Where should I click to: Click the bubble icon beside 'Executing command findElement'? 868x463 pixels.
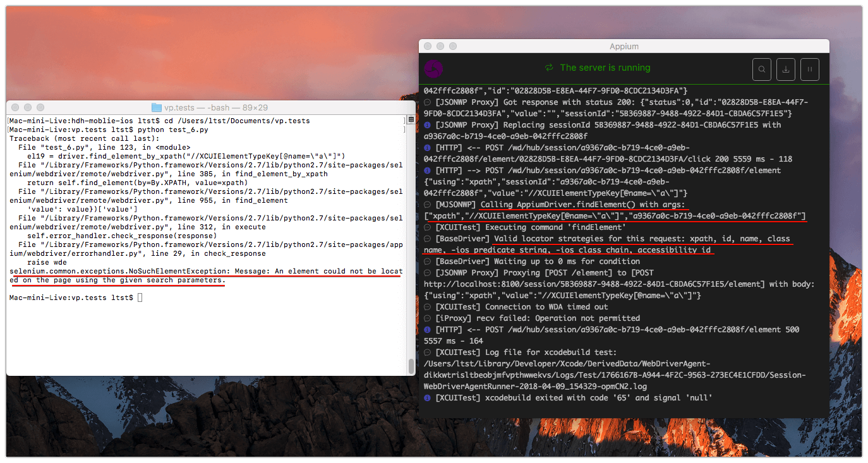tap(428, 227)
